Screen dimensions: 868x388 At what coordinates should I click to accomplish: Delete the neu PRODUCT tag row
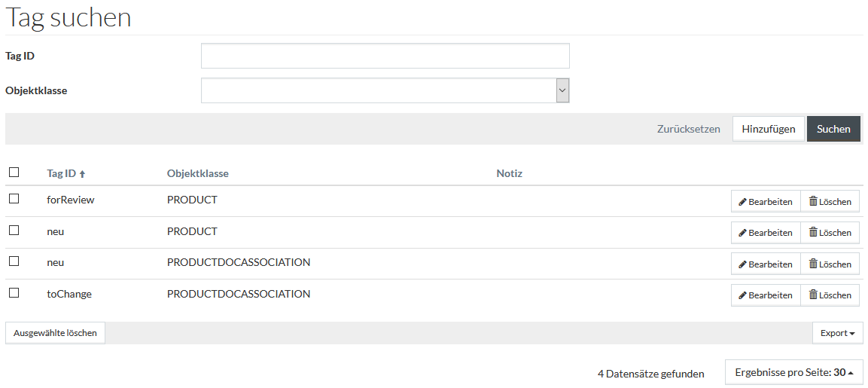830,233
